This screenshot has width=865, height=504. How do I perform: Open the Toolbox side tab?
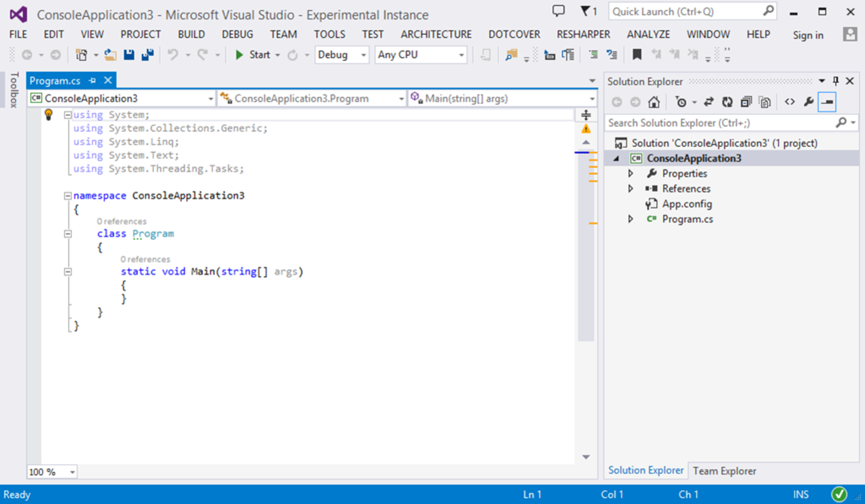point(15,90)
